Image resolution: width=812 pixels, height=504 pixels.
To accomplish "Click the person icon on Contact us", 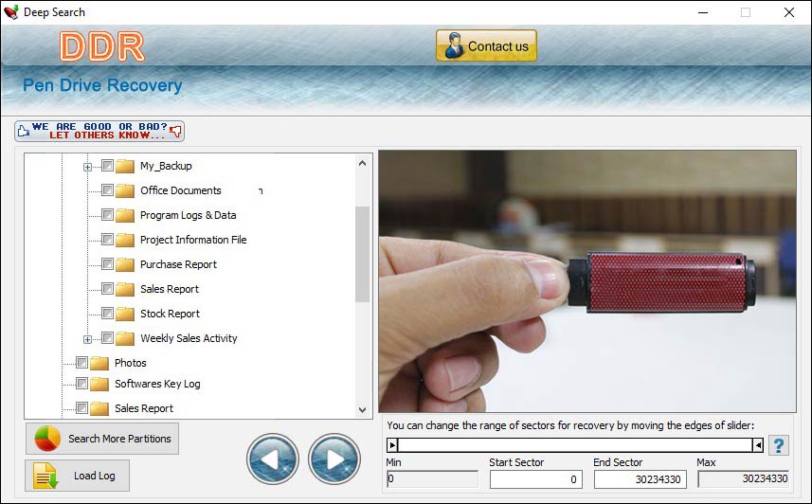I will click(x=454, y=45).
